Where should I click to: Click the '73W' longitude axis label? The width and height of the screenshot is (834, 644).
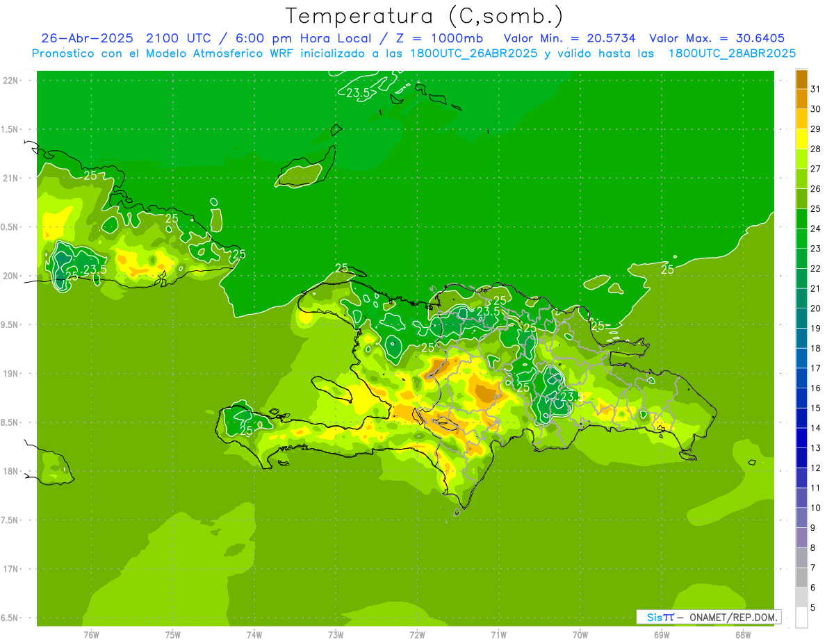[336, 634]
